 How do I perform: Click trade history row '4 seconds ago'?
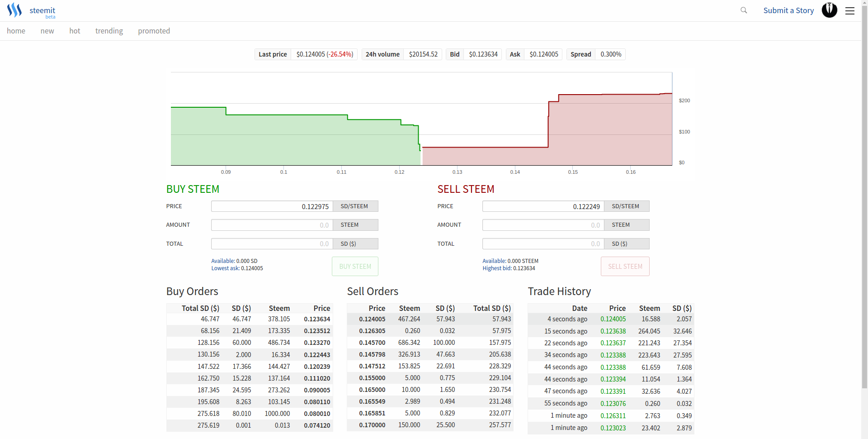[611, 319]
